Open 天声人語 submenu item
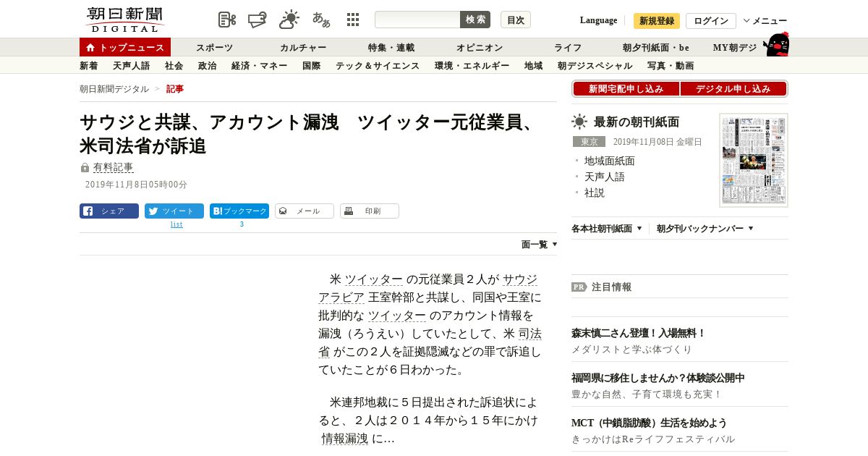Viewport: 868px width, 456px height. point(132,66)
